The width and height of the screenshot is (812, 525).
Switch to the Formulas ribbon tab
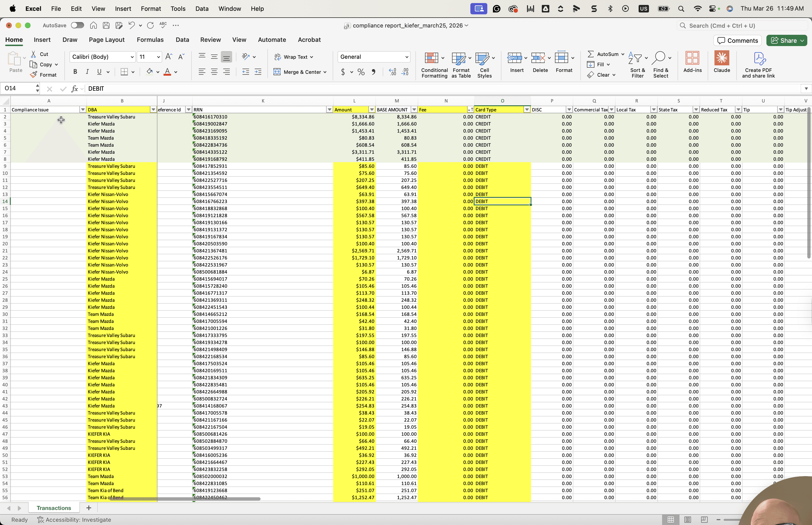click(150, 39)
